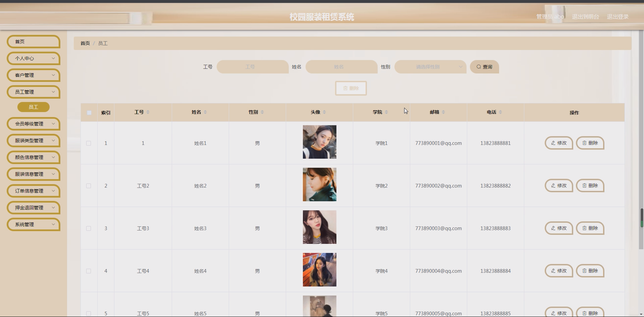Image resolution: width=644 pixels, height=317 pixels.
Task: Open avatar thumbnail for 姓名4
Action: point(319,270)
